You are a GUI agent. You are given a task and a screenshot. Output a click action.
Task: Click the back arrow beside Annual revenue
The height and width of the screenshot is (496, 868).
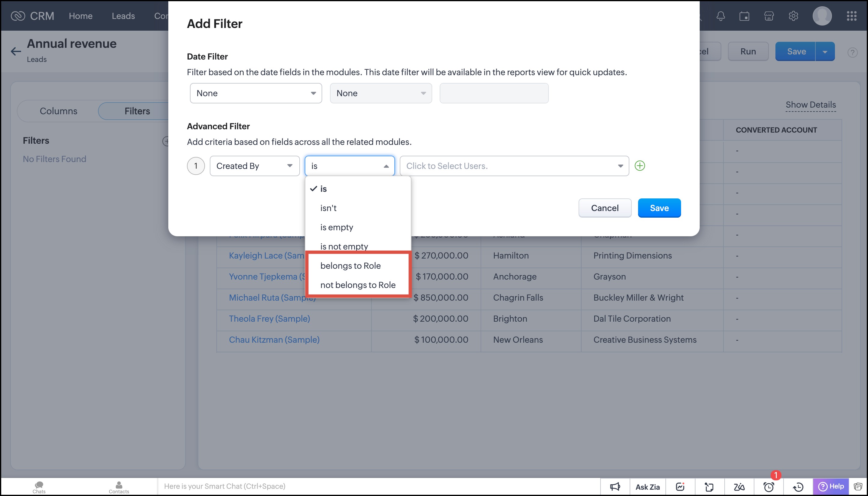coord(16,51)
